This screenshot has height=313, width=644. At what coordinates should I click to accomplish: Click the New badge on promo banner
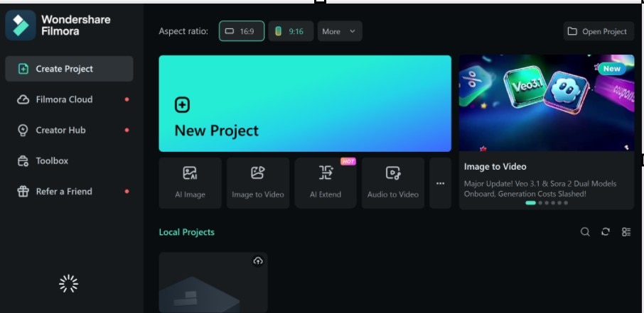click(612, 69)
